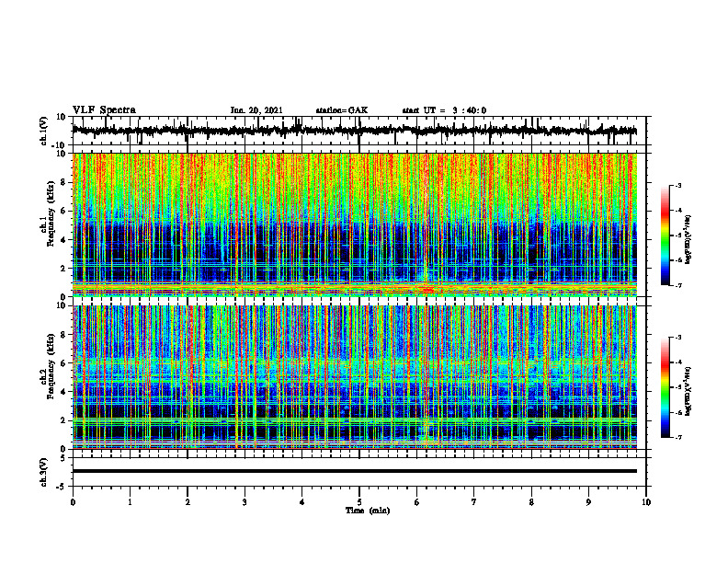Click the ch.2 PSD color bar

tap(665, 387)
